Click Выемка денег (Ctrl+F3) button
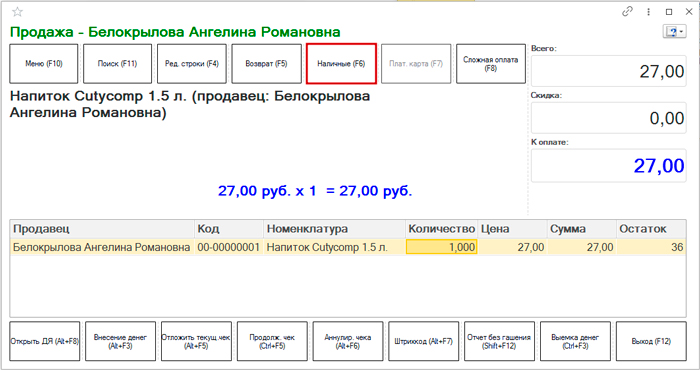This screenshot has width=700, height=370. (575, 341)
